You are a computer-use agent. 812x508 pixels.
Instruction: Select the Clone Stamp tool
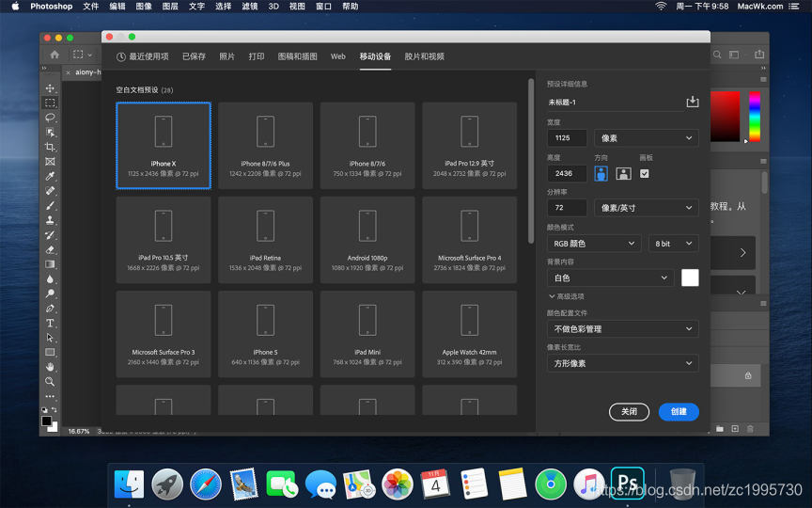coord(50,220)
